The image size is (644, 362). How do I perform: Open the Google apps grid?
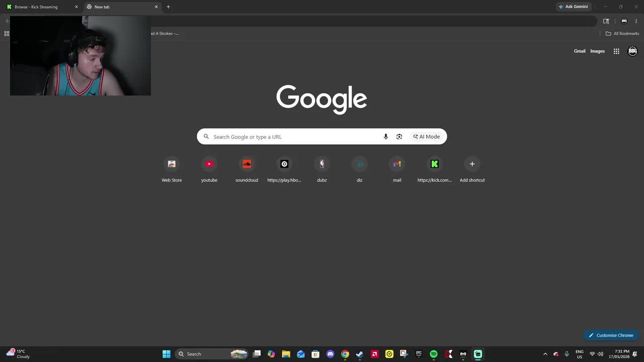[x=616, y=51]
